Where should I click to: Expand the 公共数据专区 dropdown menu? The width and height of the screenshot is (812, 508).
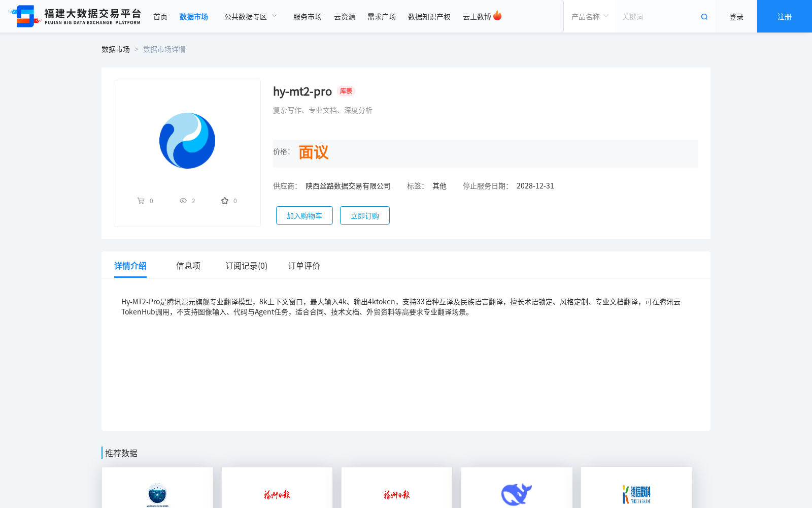tap(251, 17)
